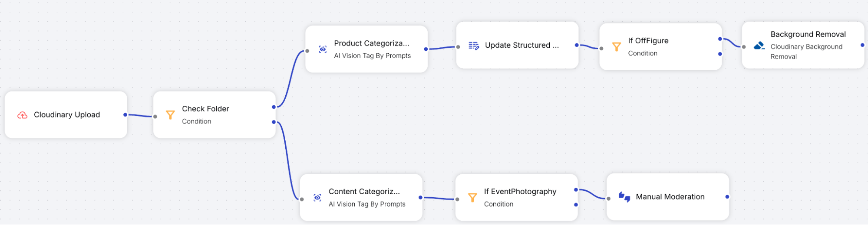Click the Update Structured metadata list icon
Image resolution: width=868 pixels, height=225 pixels.
(x=474, y=46)
